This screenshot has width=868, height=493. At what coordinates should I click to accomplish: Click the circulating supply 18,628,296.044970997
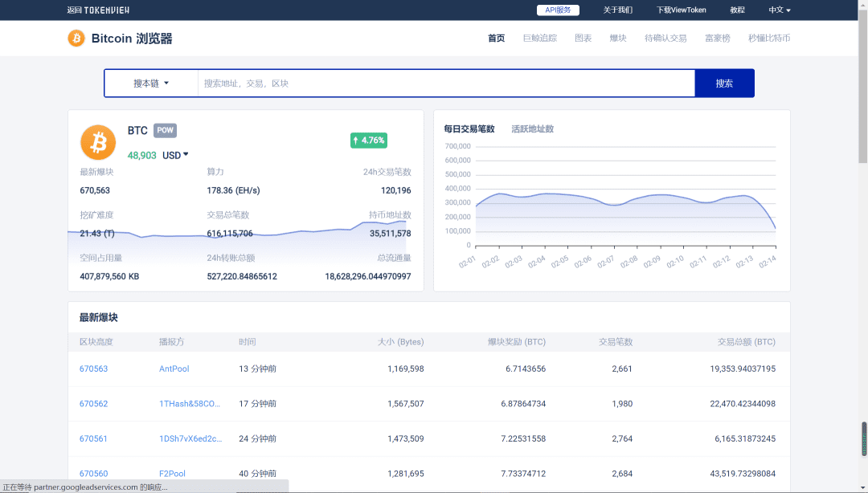368,277
